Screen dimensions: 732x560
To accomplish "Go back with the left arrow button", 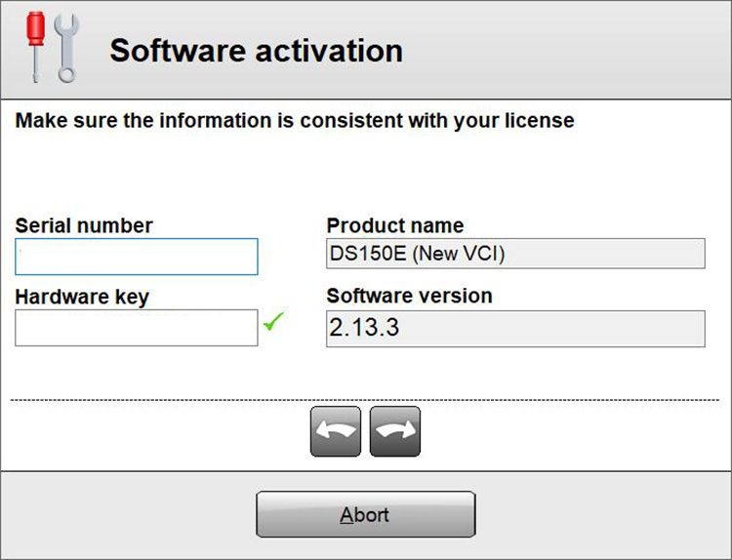I will pos(335,431).
